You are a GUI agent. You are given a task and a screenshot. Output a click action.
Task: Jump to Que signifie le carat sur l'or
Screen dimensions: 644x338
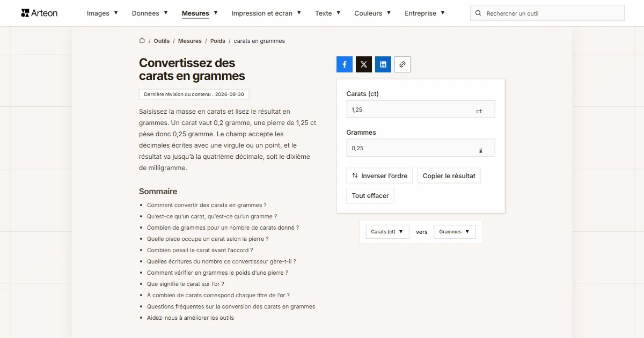(186, 284)
